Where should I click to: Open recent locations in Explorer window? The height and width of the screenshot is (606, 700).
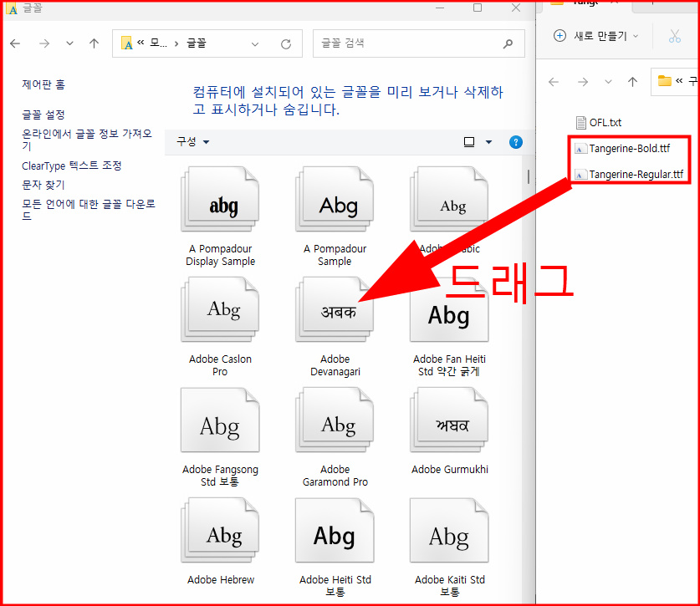pyautogui.click(x=608, y=82)
